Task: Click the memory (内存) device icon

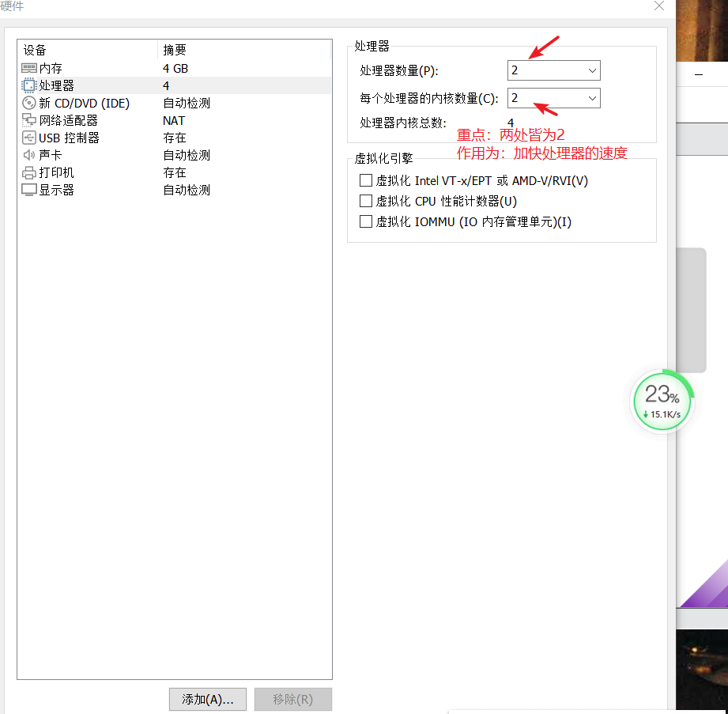Action: click(x=28, y=68)
